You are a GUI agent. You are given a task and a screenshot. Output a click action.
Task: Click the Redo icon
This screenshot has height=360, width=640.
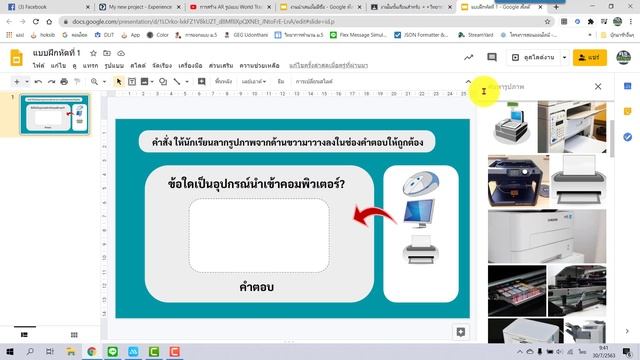tap(51, 82)
